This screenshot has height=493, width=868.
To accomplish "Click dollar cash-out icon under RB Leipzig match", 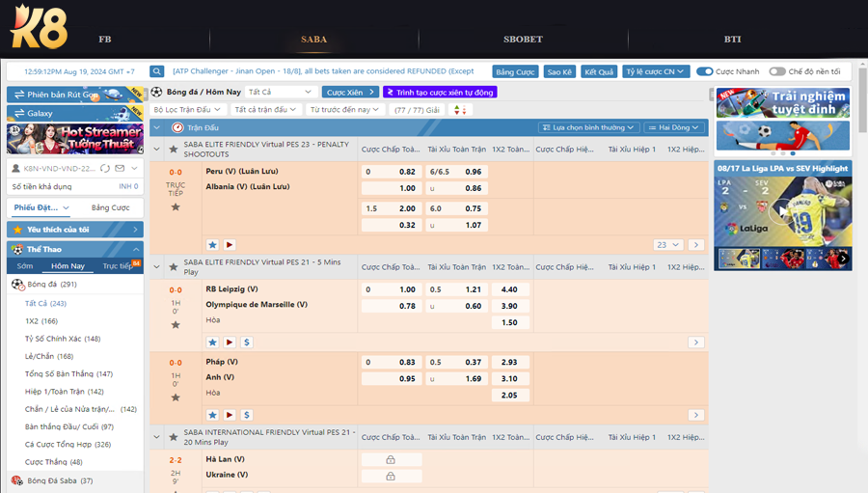I will [x=247, y=342].
